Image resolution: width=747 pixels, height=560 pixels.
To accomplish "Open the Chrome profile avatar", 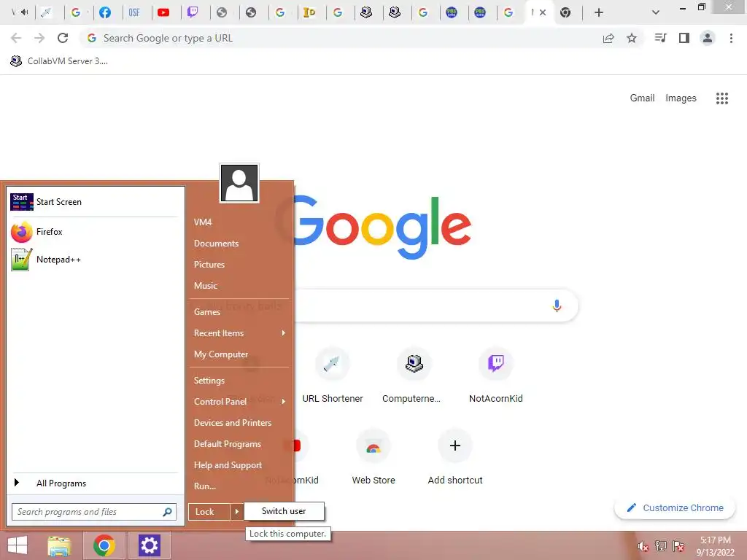I will click(x=708, y=38).
